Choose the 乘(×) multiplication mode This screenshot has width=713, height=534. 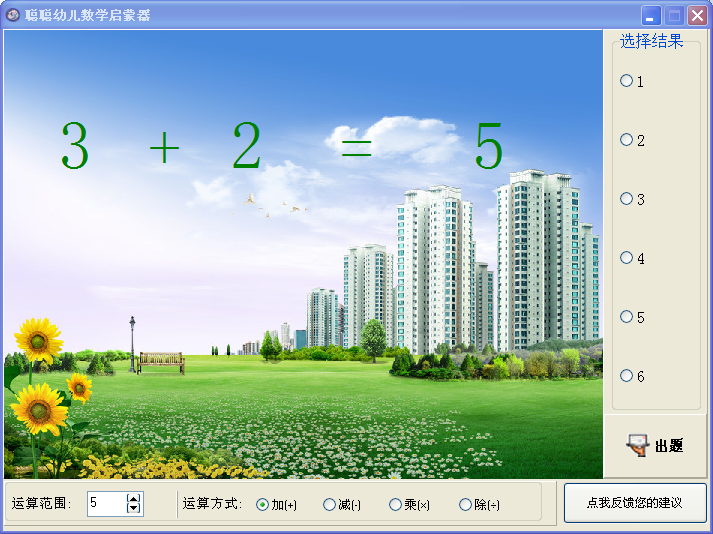pos(409,504)
